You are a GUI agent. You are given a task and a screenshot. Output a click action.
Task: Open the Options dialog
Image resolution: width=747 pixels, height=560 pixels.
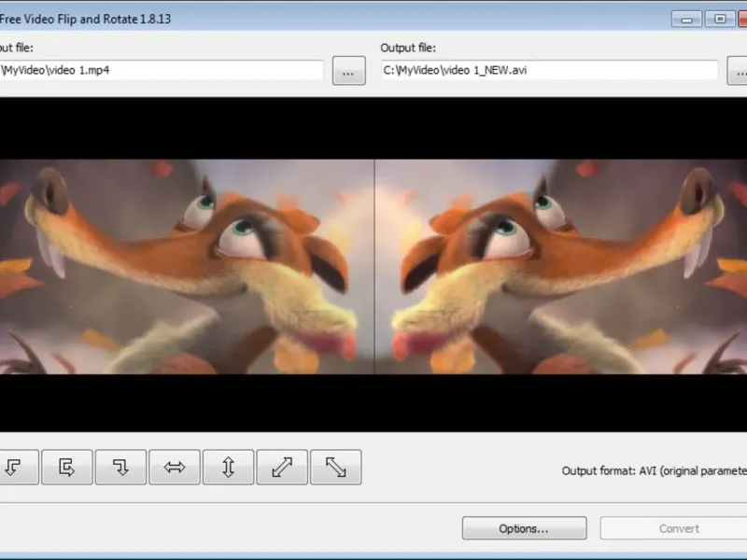coord(524,528)
